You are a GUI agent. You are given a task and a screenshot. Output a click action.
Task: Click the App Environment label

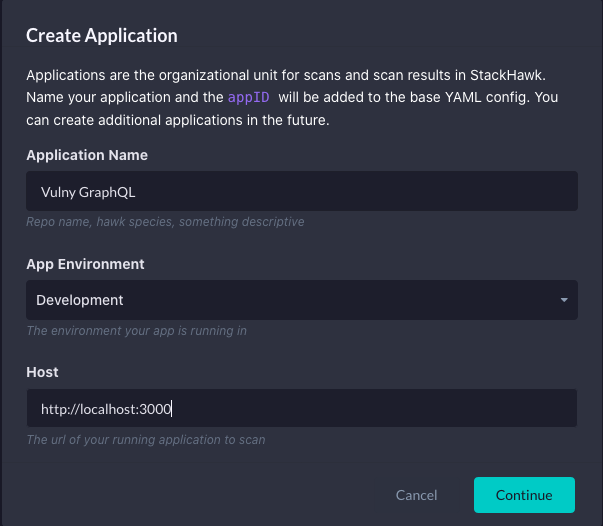pos(85,264)
